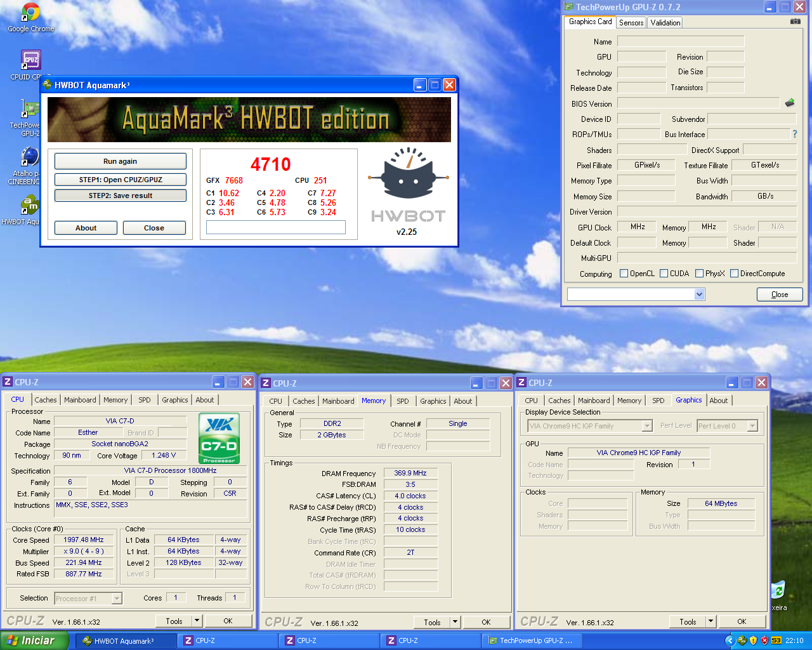This screenshot has height=650, width=812.
Task: Click the left CPU-Z window title icon
Action: point(8,381)
